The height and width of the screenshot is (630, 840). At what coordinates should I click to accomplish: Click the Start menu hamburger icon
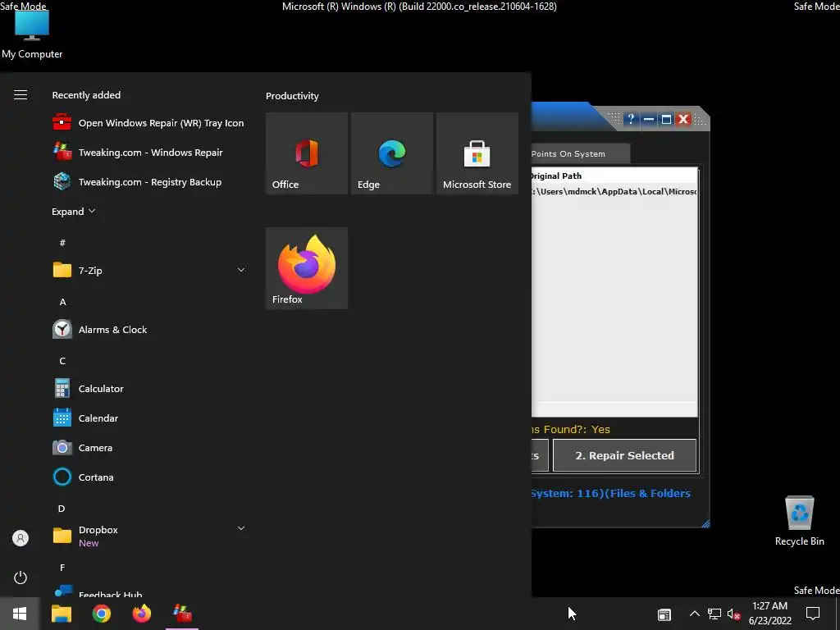pos(21,95)
